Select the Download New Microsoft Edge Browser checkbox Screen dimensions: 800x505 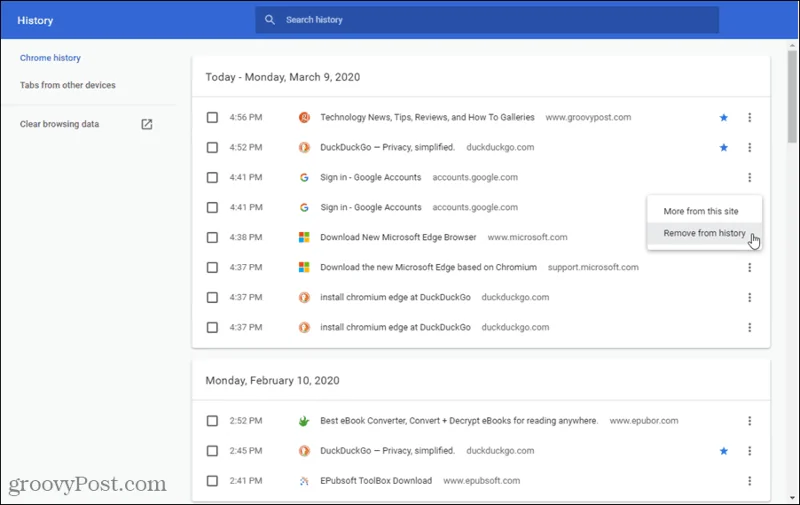pyautogui.click(x=212, y=237)
